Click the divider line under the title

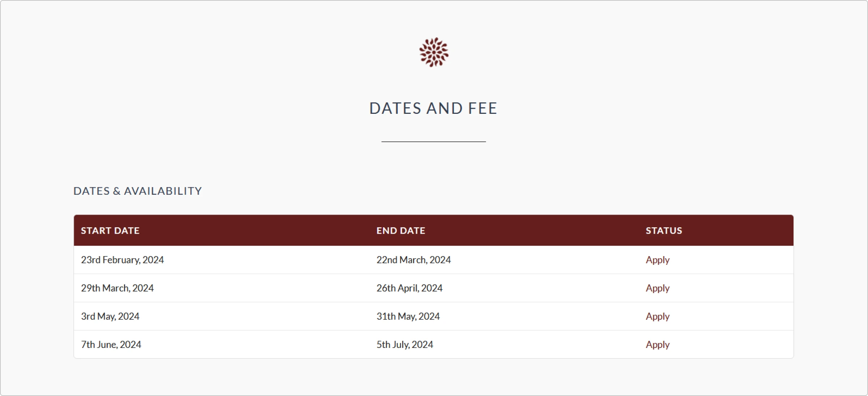pyautogui.click(x=434, y=142)
